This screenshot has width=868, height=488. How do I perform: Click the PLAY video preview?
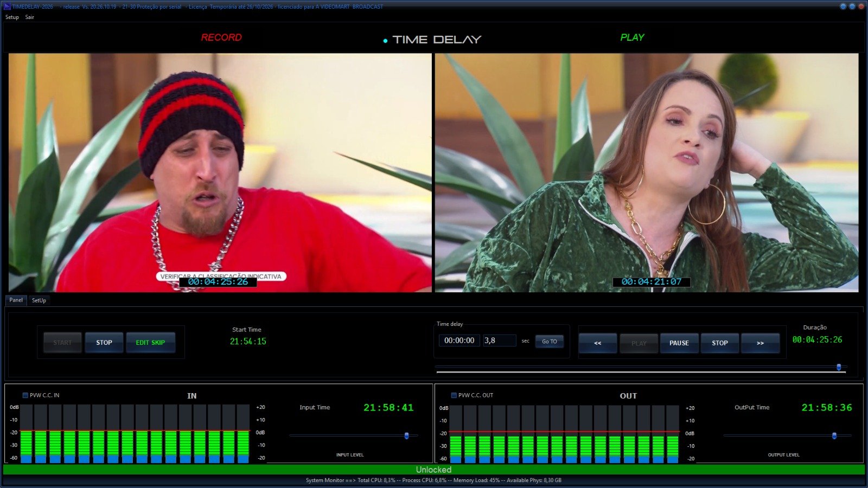point(647,172)
